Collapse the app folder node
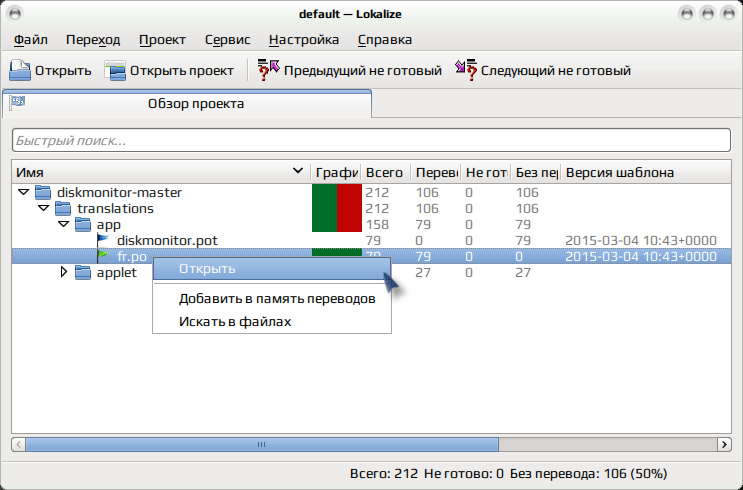The image size is (743, 490). [x=63, y=224]
